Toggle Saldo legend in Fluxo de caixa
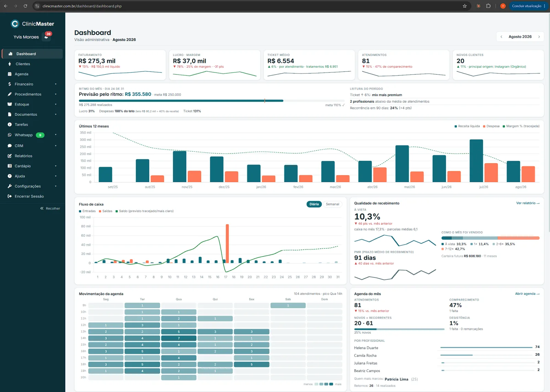The width and height of the screenshot is (550, 392). tap(144, 211)
